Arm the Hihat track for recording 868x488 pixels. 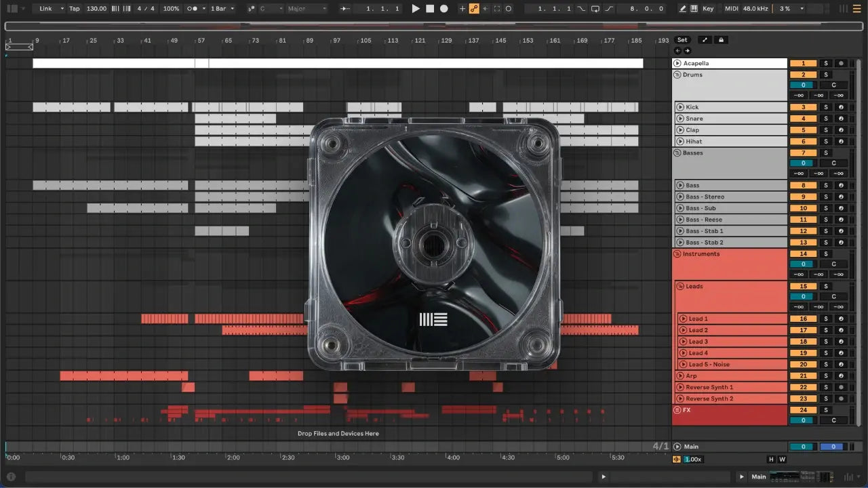841,142
